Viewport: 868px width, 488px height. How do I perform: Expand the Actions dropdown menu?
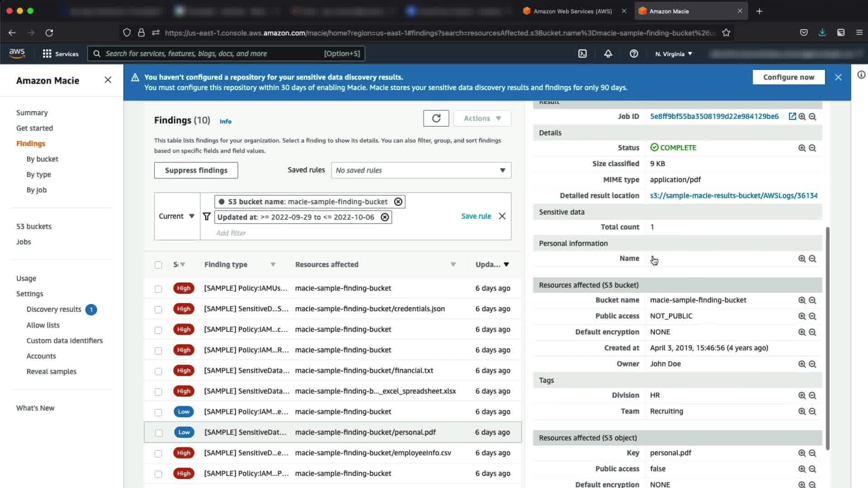(x=482, y=118)
